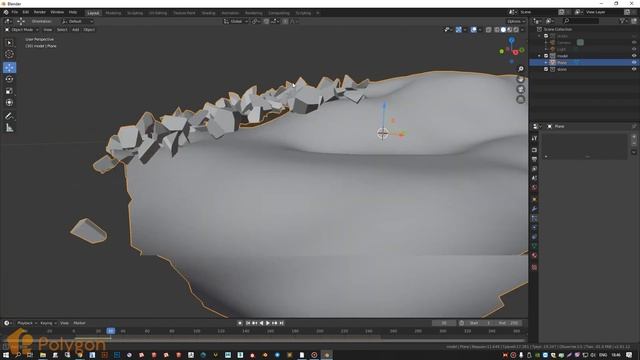Click the move view hand icon
Viewport: 640px width, 360px height.
[x=521, y=79]
